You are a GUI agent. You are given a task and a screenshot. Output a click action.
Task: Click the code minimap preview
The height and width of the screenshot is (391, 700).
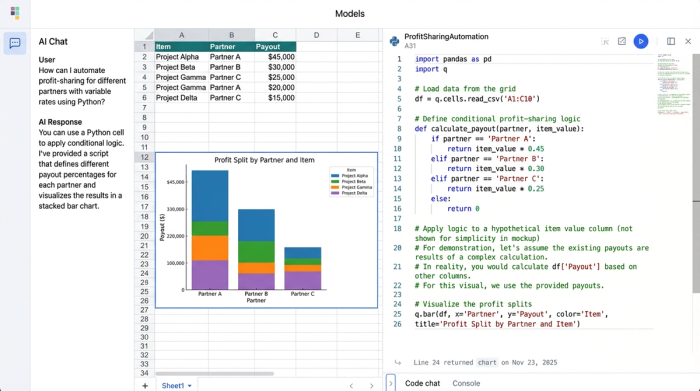coord(673,85)
